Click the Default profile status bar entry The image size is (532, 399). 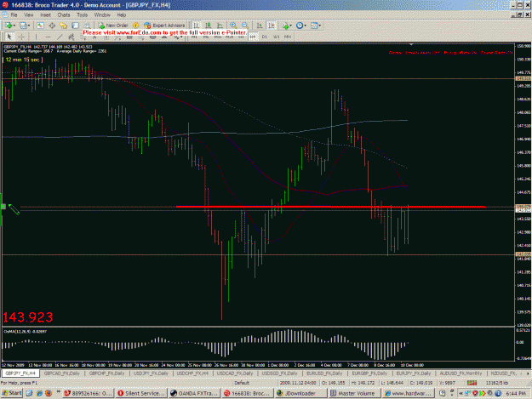(x=242, y=383)
